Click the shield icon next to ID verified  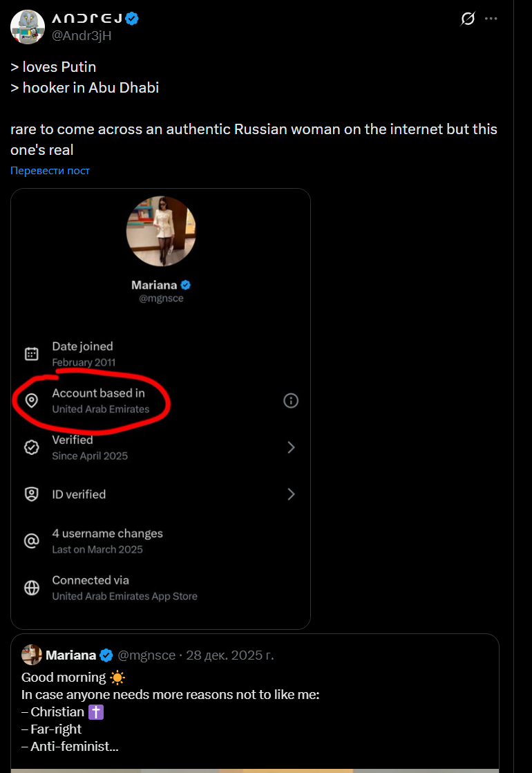pyautogui.click(x=32, y=494)
